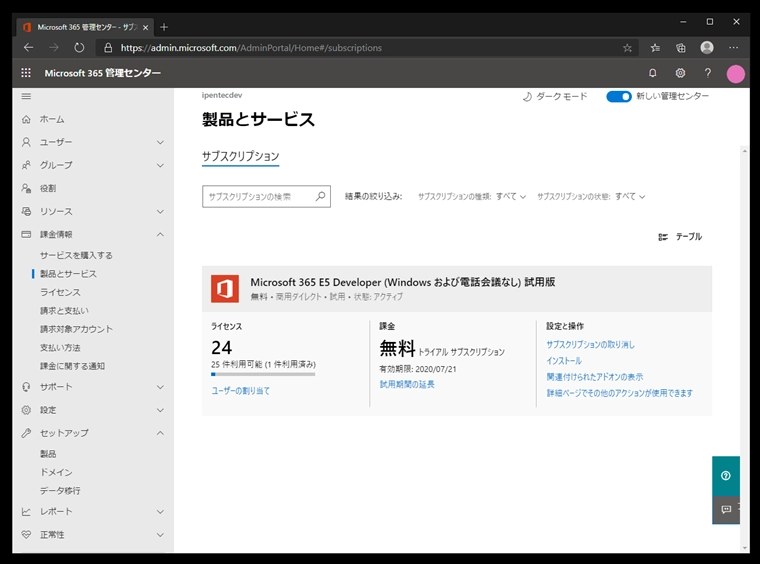Screen dimensions: 760x564
Task: Click インストール link
Action: 564,360
